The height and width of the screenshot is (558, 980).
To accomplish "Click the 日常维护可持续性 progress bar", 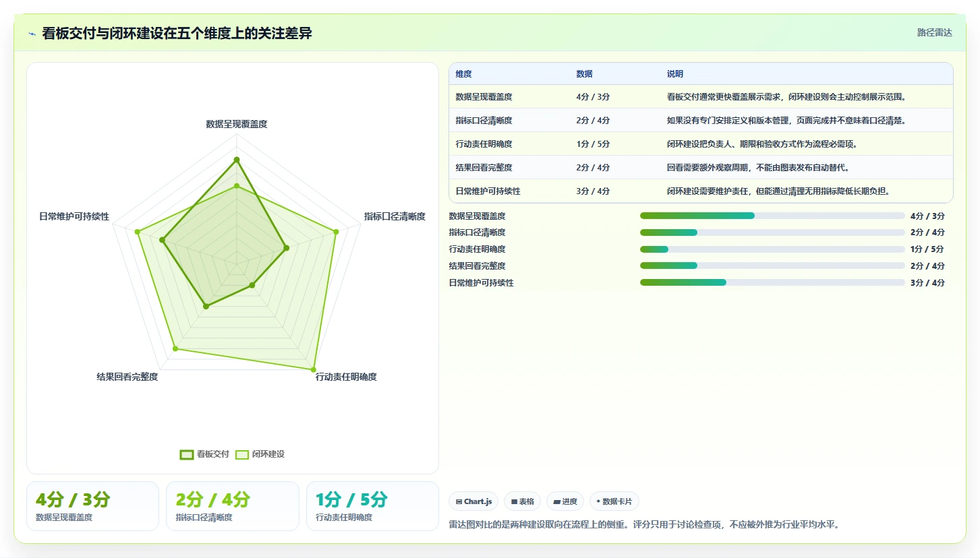I will pos(772,283).
